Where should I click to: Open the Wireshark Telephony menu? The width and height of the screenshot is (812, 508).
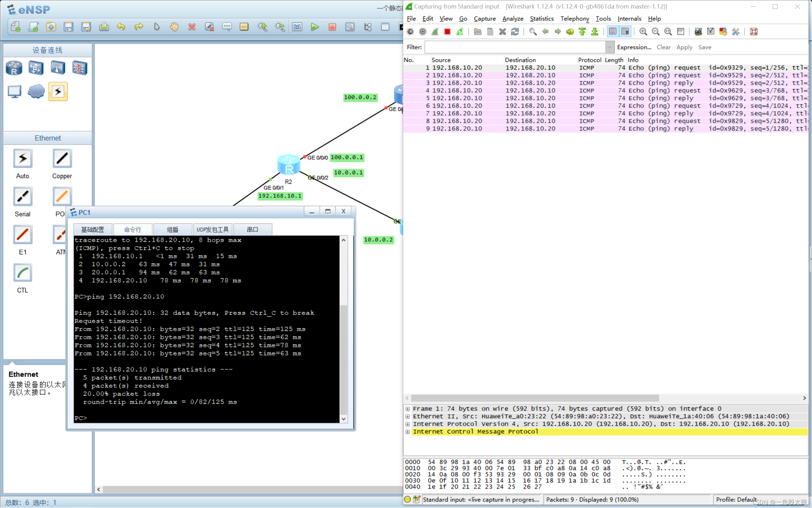point(574,19)
